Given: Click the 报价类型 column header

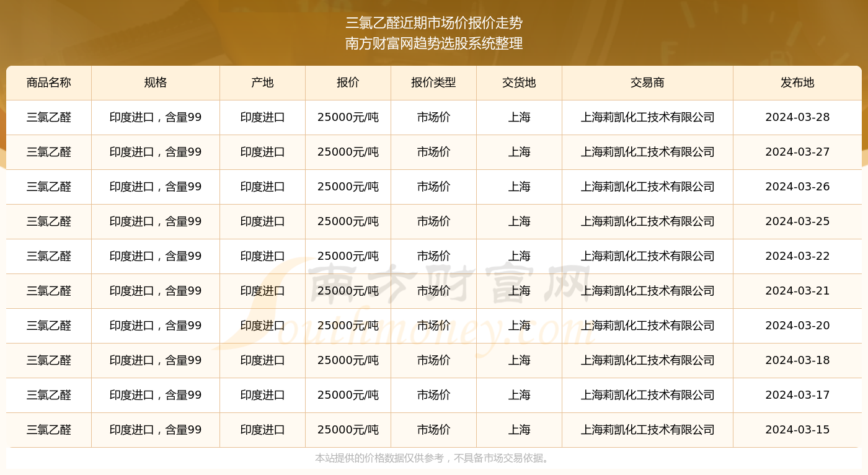Looking at the screenshot, I should click(433, 82).
